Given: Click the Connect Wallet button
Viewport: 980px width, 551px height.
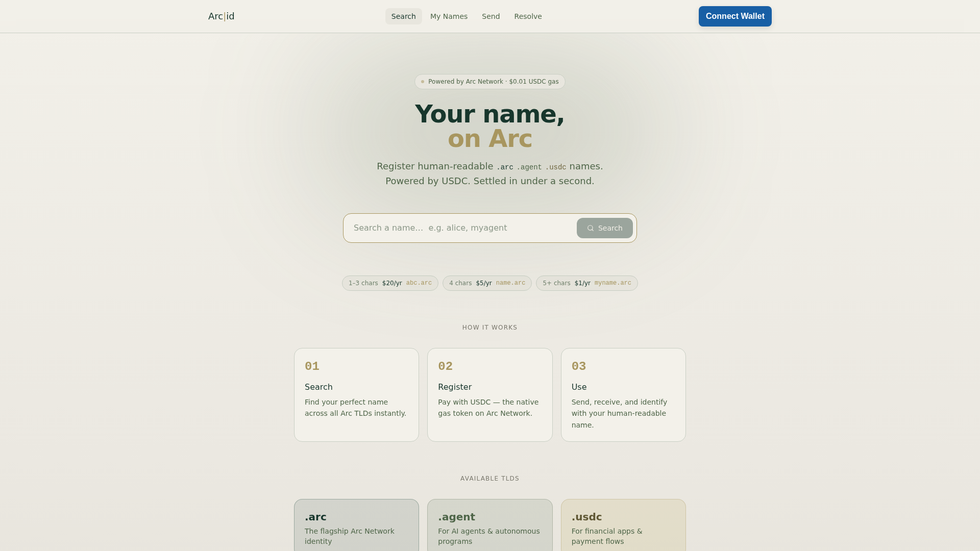Looking at the screenshot, I should click(x=735, y=16).
